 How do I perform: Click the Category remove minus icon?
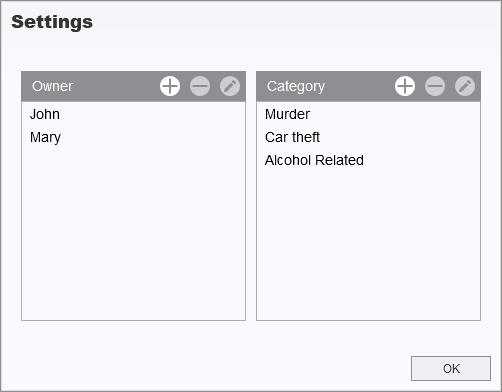(435, 86)
